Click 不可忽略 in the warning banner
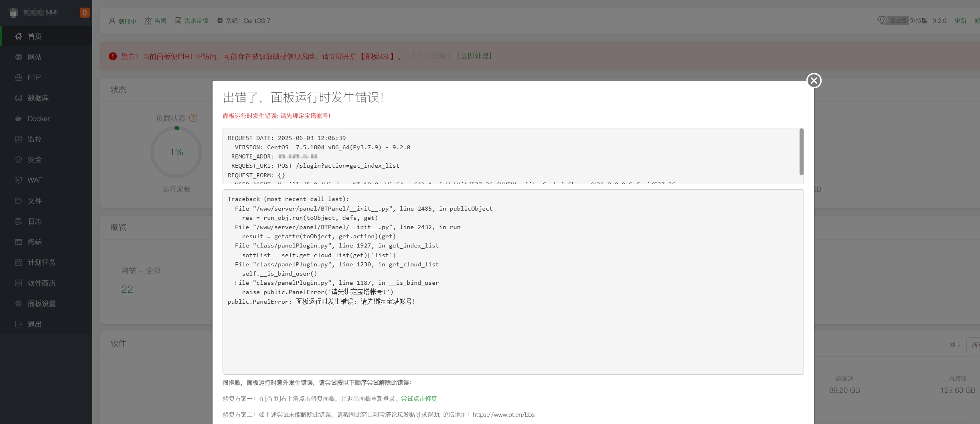This screenshot has width=980, height=424. tap(431, 56)
